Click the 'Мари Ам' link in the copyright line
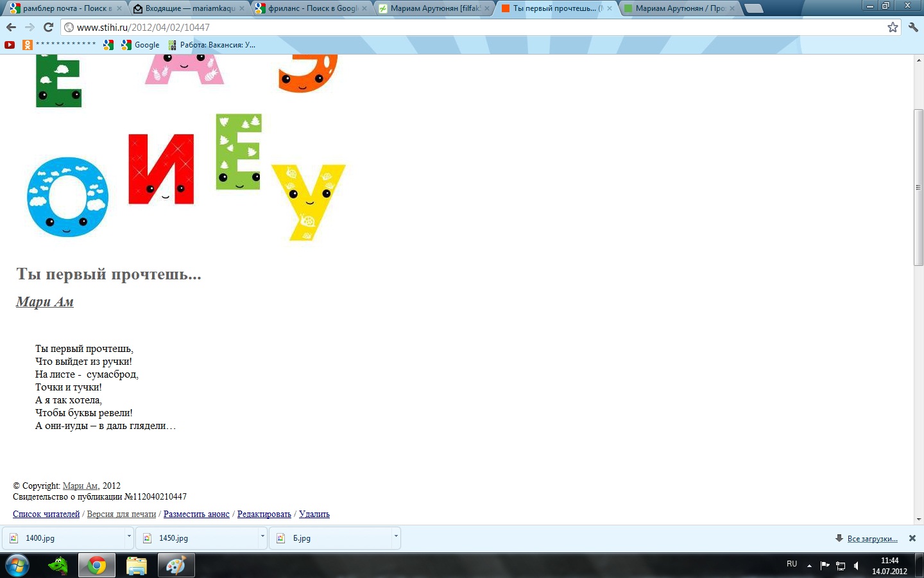Image resolution: width=924 pixels, height=578 pixels. (80, 486)
